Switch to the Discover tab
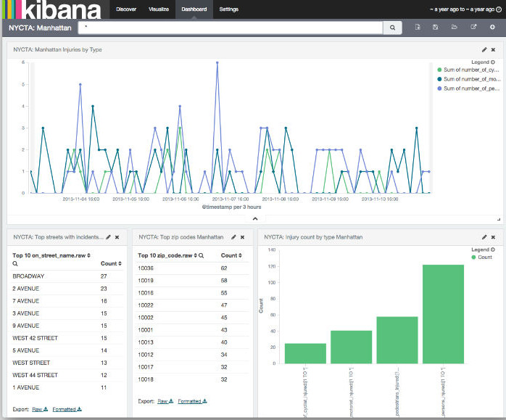 [126, 9]
